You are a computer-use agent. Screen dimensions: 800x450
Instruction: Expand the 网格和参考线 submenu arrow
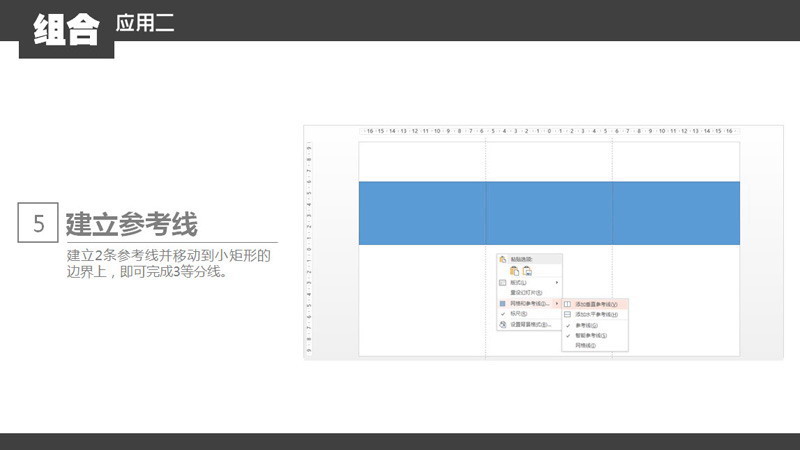(x=557, y=303)
